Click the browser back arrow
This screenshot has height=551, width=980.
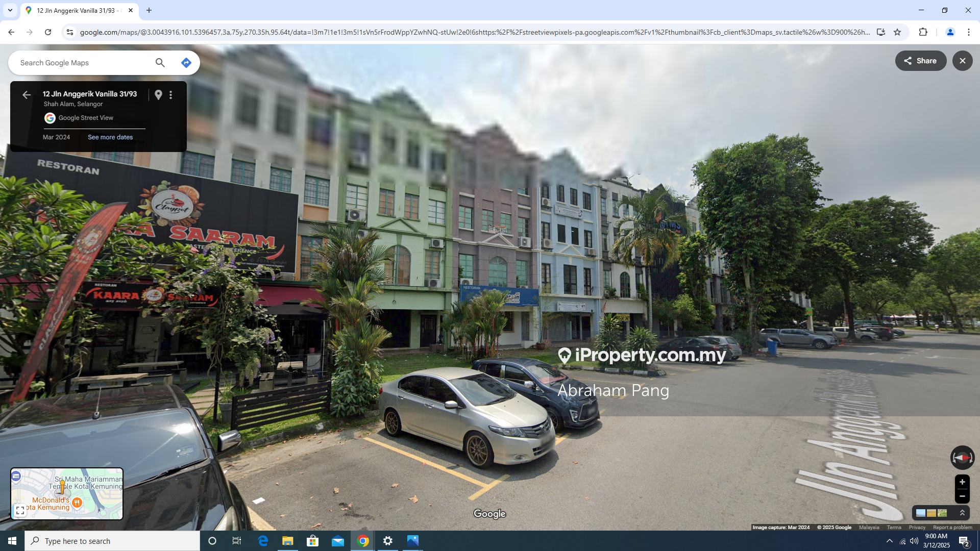(11, 32)
